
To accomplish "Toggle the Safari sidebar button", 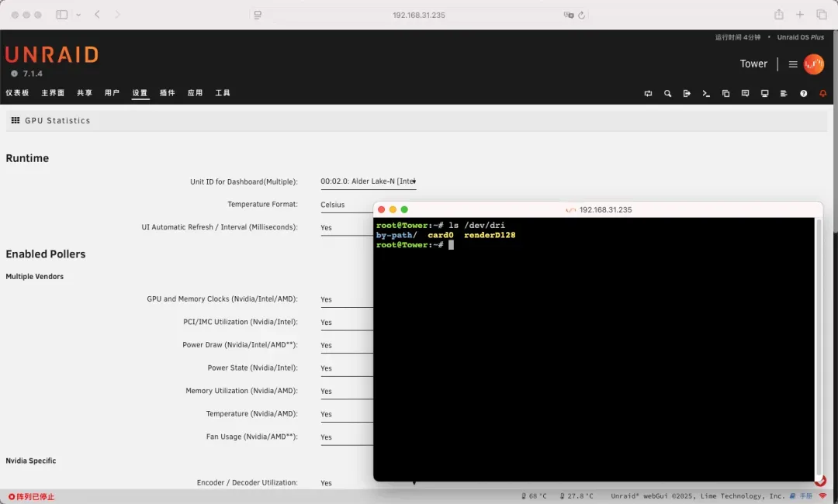I will pyautogui.click(x=62, y=15).
